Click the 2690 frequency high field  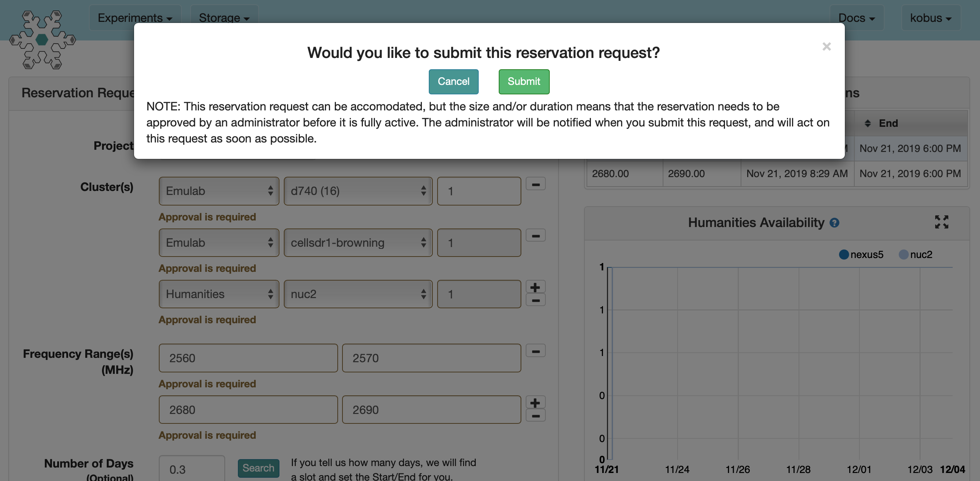coord(431,410)
